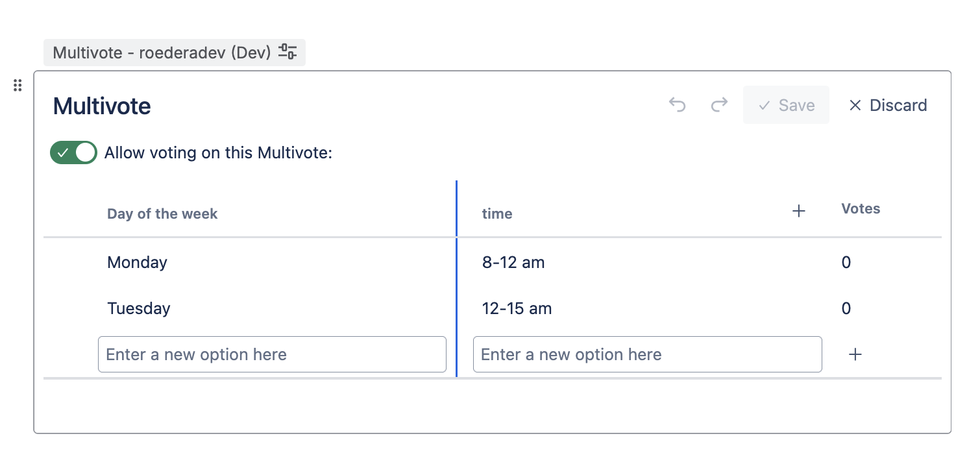Screen dimensions: 980x475
Task: Open macro settings sliders icon
Action: pos(288,52)
